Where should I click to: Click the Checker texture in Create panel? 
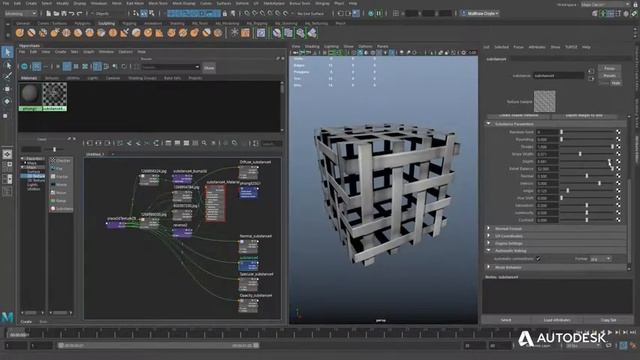click(x=60, y=161)
